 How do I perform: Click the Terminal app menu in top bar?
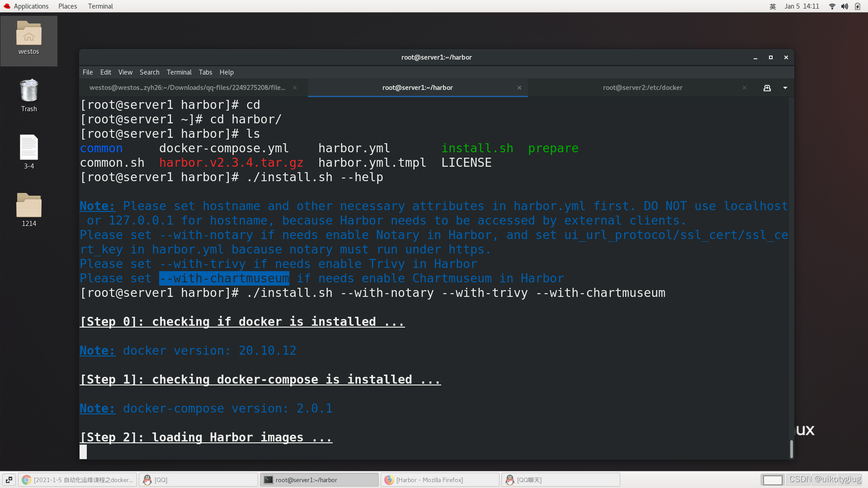(x=100, y=6)
